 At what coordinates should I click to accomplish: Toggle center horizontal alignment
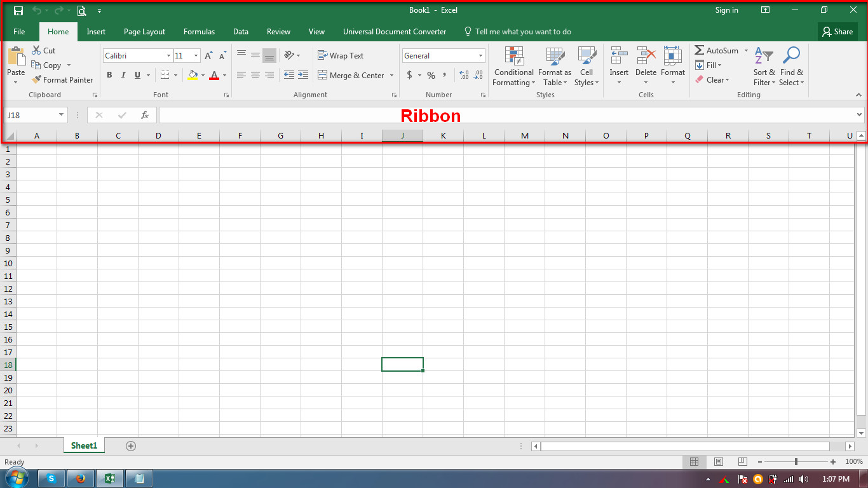tap(255, 75)
